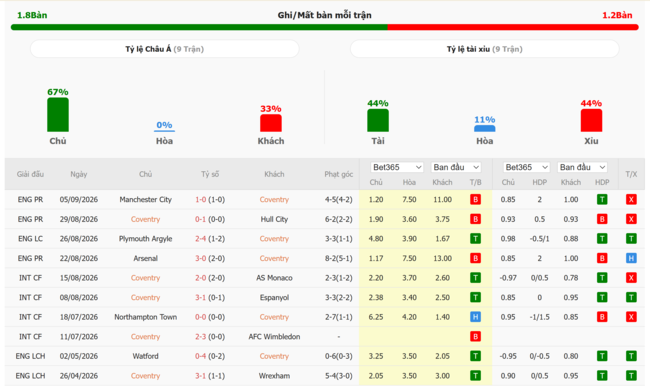
Task: Click red Khách 33% bar
Action: coord(271,123)
